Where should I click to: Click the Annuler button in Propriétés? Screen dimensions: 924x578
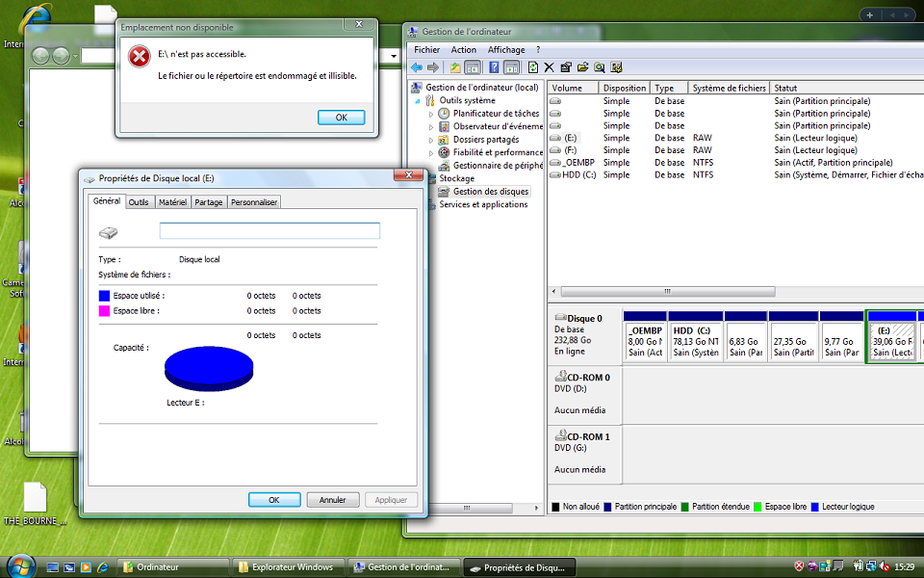tap(332, 499)
